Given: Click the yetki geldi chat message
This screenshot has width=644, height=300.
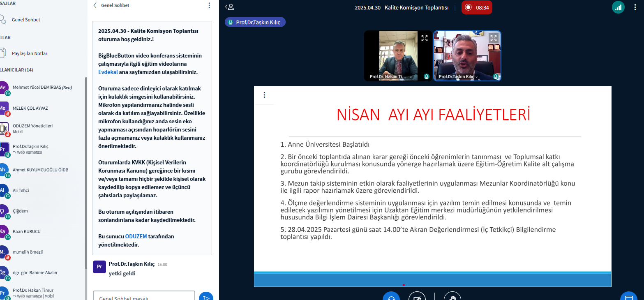Looking at the screenshot, I should click(x=122, y=273).
